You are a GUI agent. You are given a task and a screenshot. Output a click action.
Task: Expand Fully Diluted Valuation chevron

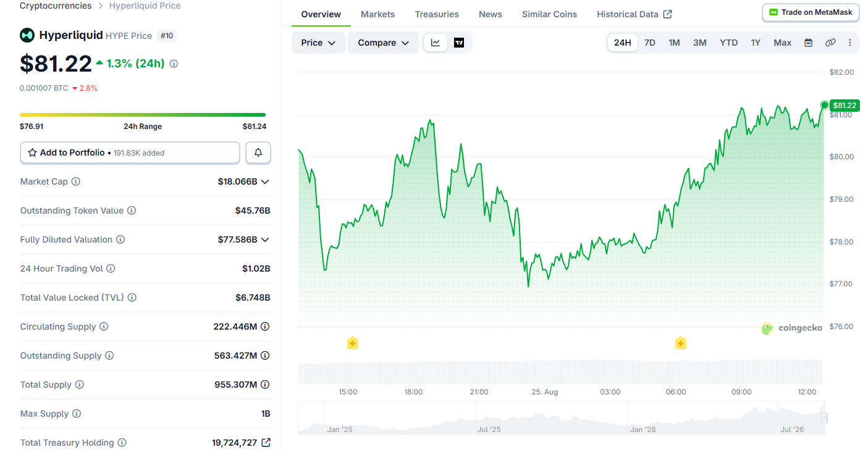[x=265, y=240]
